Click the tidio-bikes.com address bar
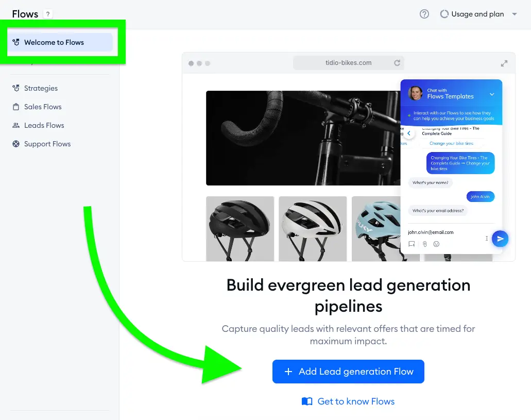531x420 pixels. point(349,63)
